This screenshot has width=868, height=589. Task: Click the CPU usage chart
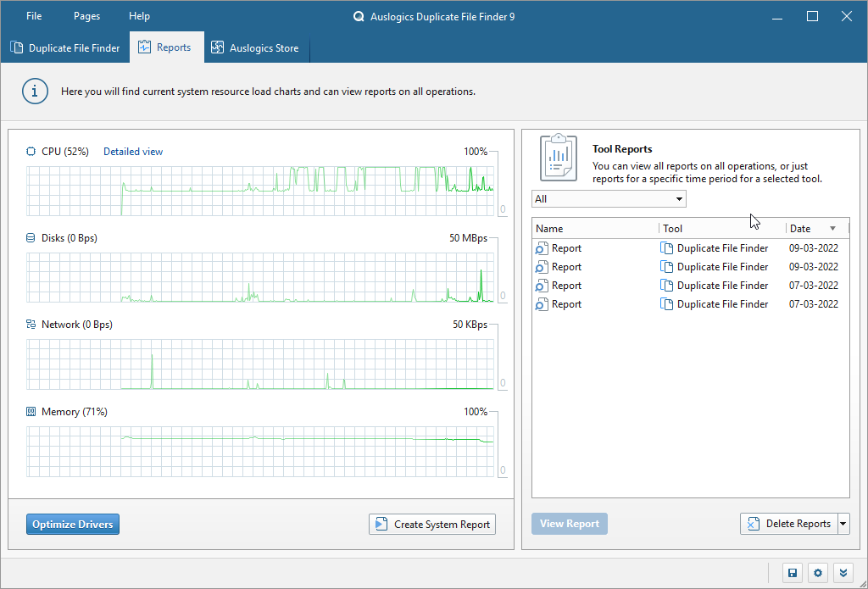[x=260, y=191]
